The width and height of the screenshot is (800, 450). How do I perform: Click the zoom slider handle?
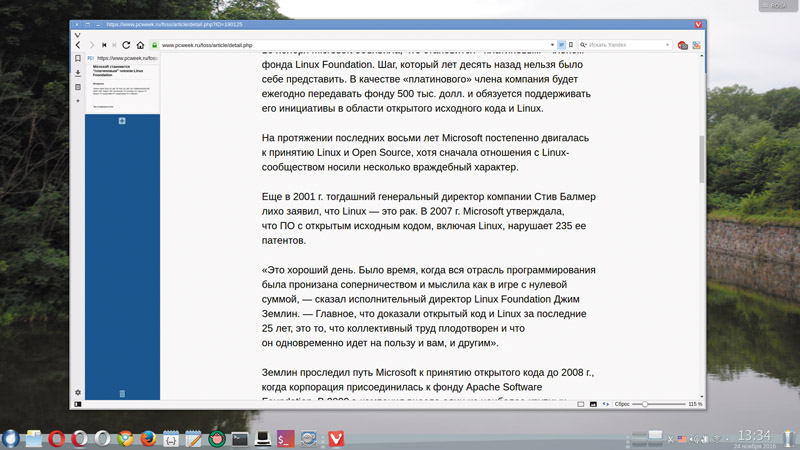coord(645,404)
